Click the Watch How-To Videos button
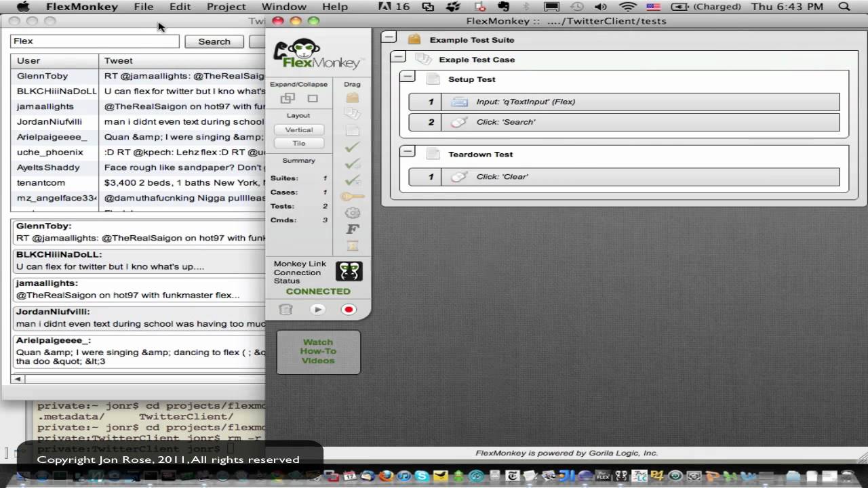The height and width of the screenshot is (488, 868). (318, 352)
